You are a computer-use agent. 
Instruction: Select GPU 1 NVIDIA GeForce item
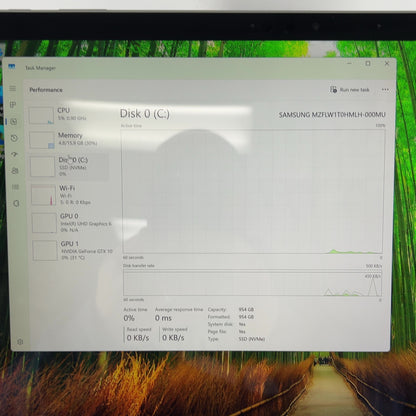[x=72, y=250]
